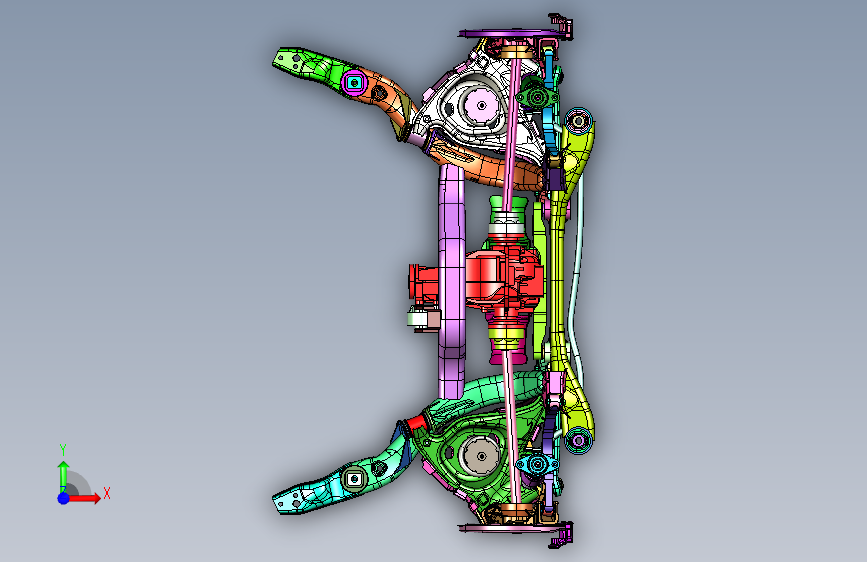The height and width of the screenshot is (562, 867).
Task: Select the magenta bushing on upper trailing arm
Action: tap(354, 84)
